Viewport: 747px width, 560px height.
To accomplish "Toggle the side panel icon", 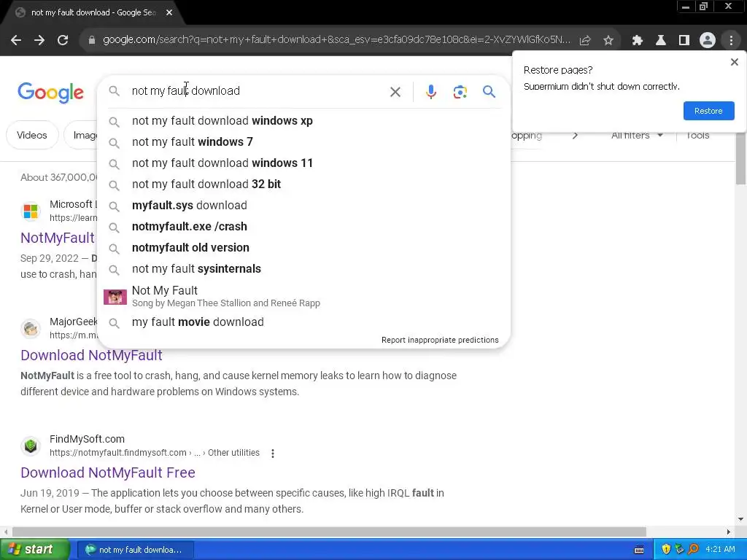I will pyautogui.click(x=684, y=40).
